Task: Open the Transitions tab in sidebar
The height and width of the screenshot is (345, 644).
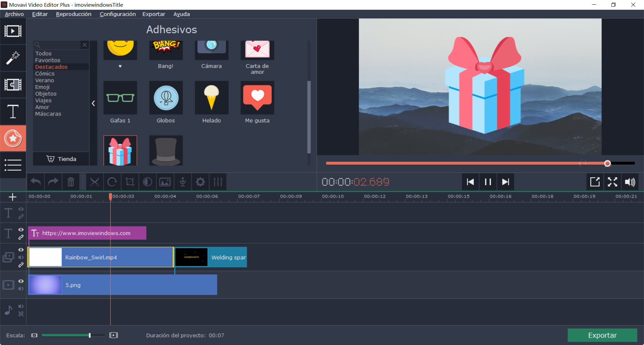Action: point(13,85)
